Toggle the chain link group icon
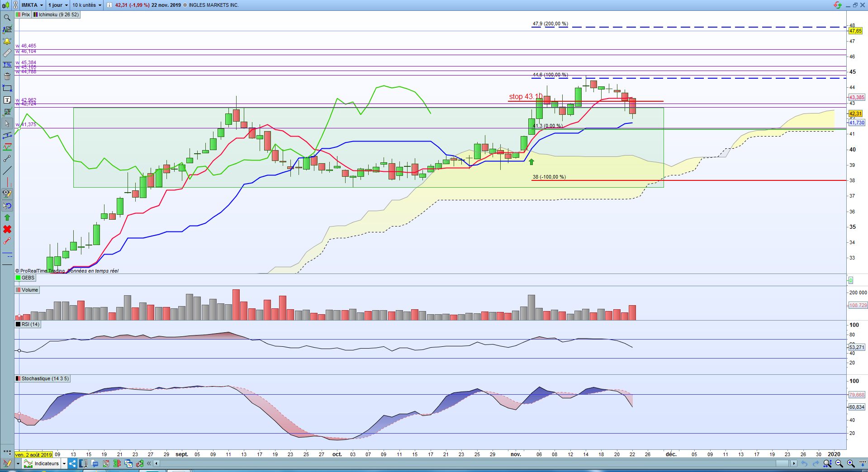The height and width of the screenshot is (472, 868). point(16,5)
